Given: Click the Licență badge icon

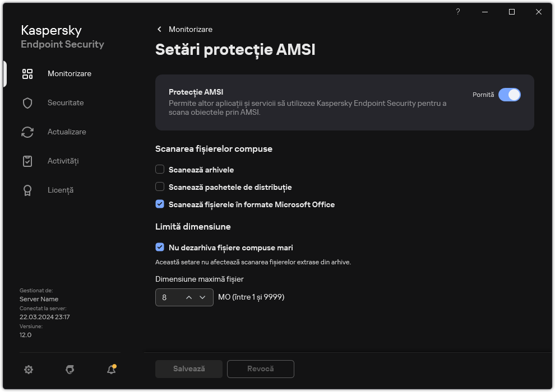Looking at the screenshot, I should (x=27, y=190).
